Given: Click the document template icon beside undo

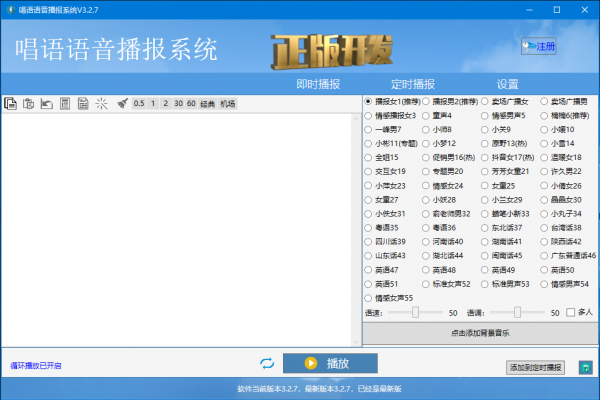Looking at the screenshot, I should (x=65, y=104).
